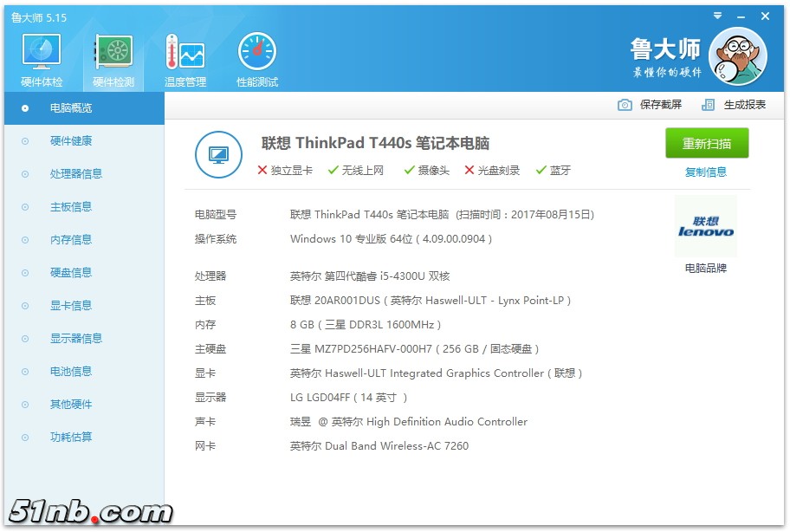Open 电池信息 in the sidebar
The height and width of the screenshot is (532, 790).
click(84, 372)
